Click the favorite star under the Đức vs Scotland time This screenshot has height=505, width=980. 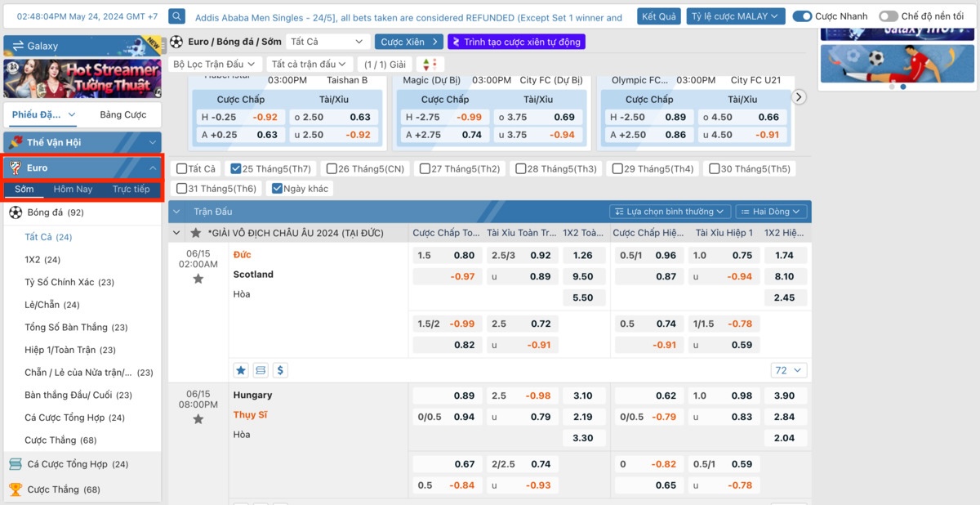coord(198,279)
